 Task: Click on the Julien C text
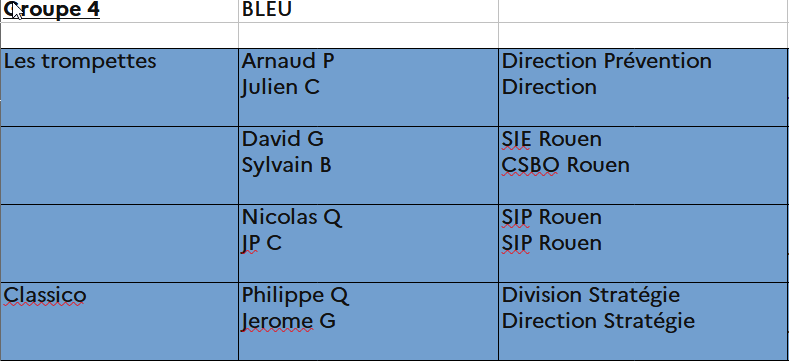pyautogui.click(x=281, y=88)
